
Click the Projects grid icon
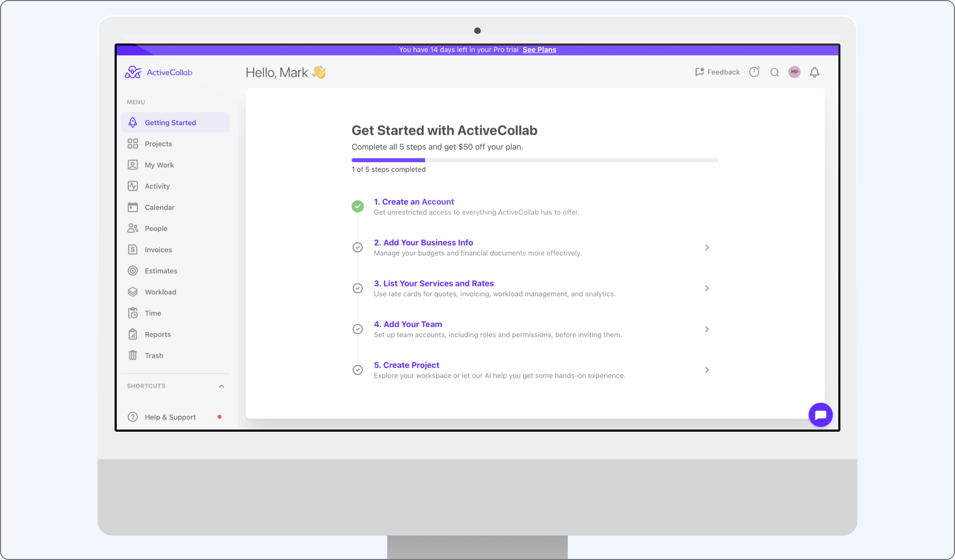[133, 144]
